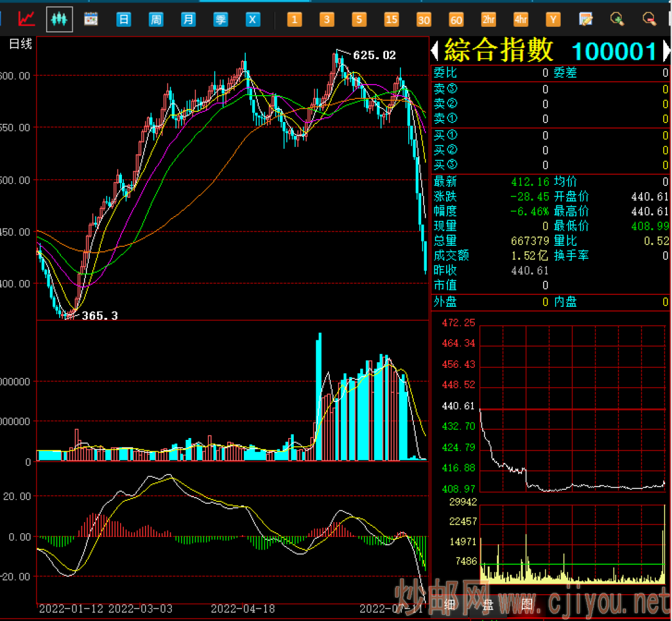Choose the 3-minute chart interval
672x621 pixels.
tap(327, 19)
